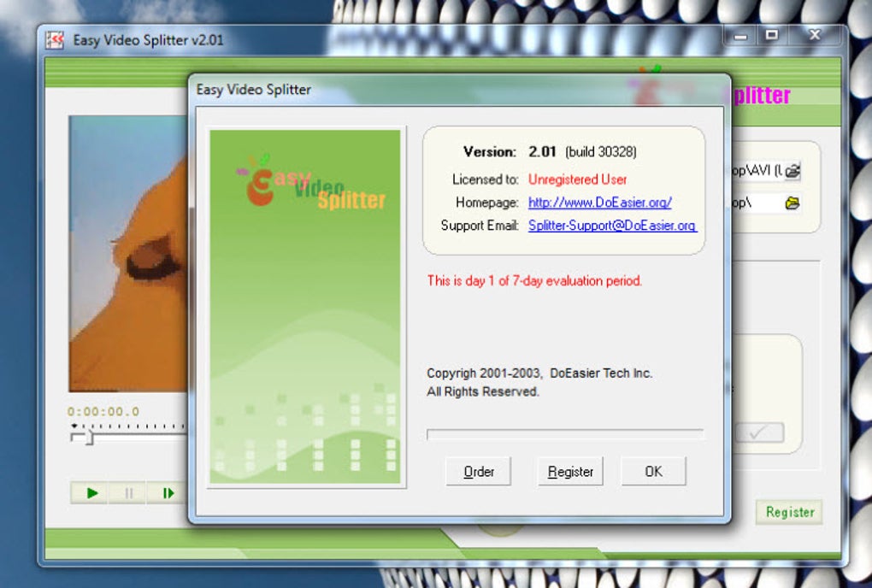Click the Easy Video Splitter title bar icon
The height and width of the screenshot is (588, 872).
point(55,40)
